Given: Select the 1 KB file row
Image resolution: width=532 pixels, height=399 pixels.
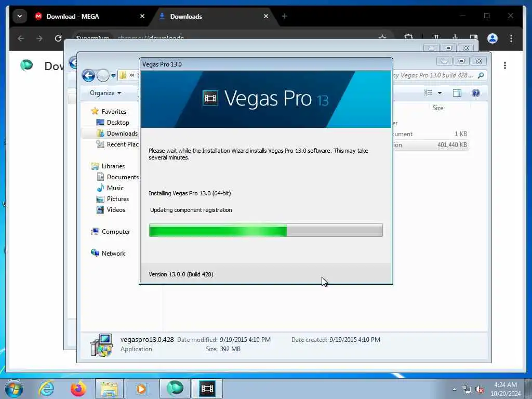Looking at the screenshot, I should pyautogui.click(x=431, y=134).
